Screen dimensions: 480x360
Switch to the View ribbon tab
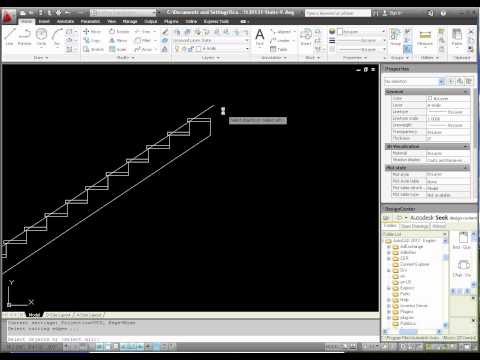pos(112,21)
